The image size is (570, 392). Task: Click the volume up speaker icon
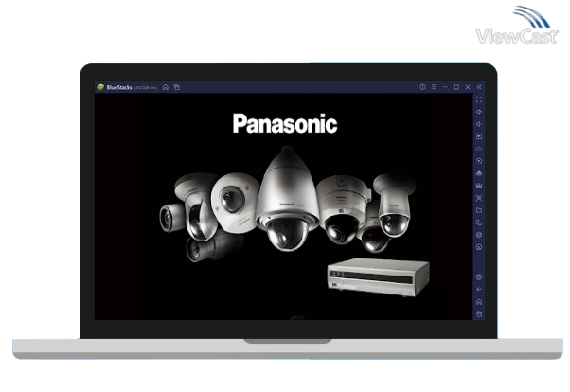coord(479,112)
